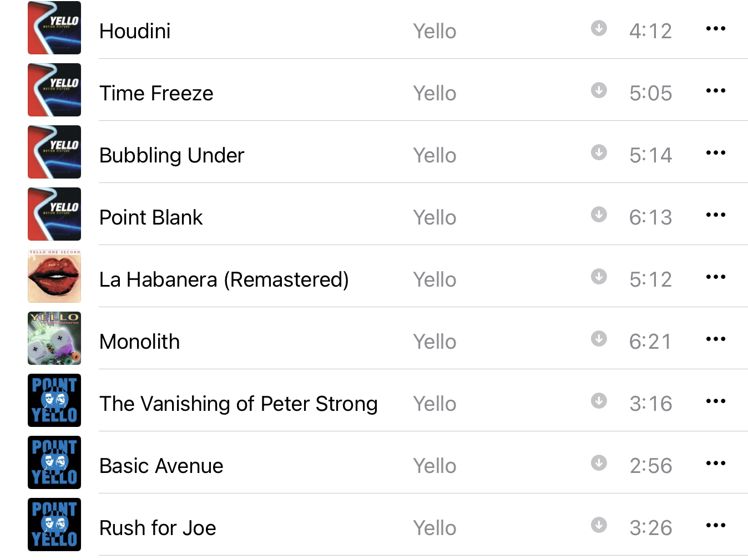
Task: Open three-dot menu for Point Blank
Action: [x=715, y=215]
